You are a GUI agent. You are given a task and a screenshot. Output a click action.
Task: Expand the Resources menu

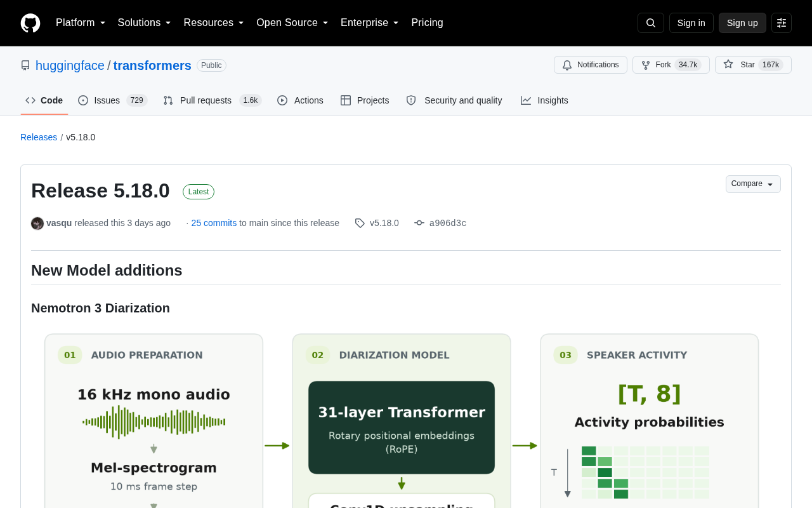(214, 23)
